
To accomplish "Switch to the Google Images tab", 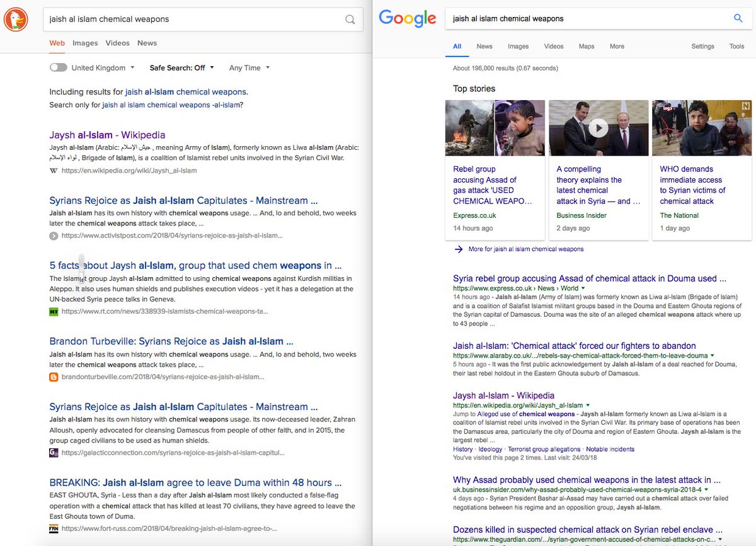I will 518,47.
